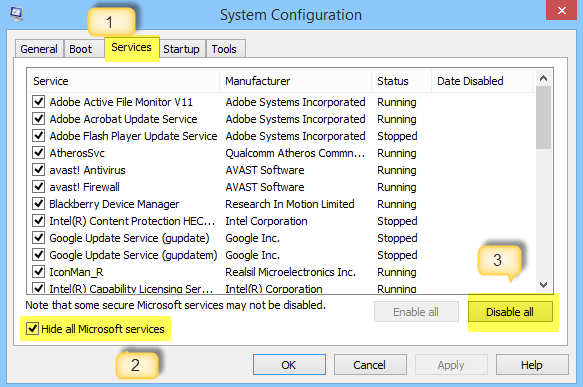583x387 pixels.
Task: Switch to the General tab
Action: tap(39, 49)
